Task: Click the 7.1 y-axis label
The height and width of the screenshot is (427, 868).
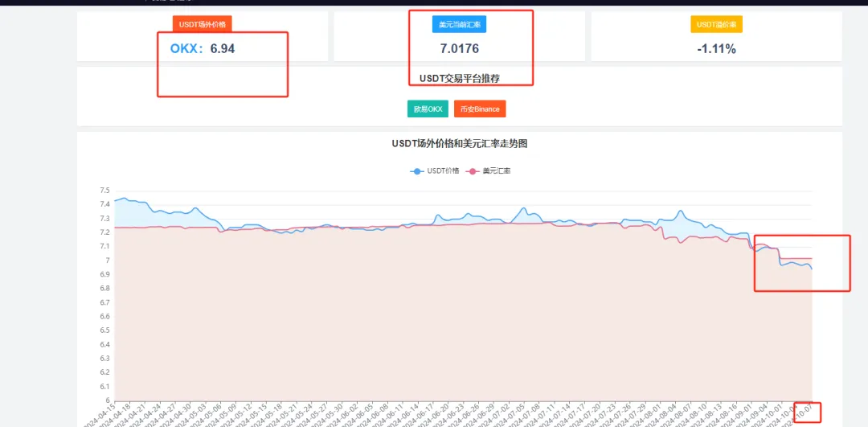Action: (105, 246)
